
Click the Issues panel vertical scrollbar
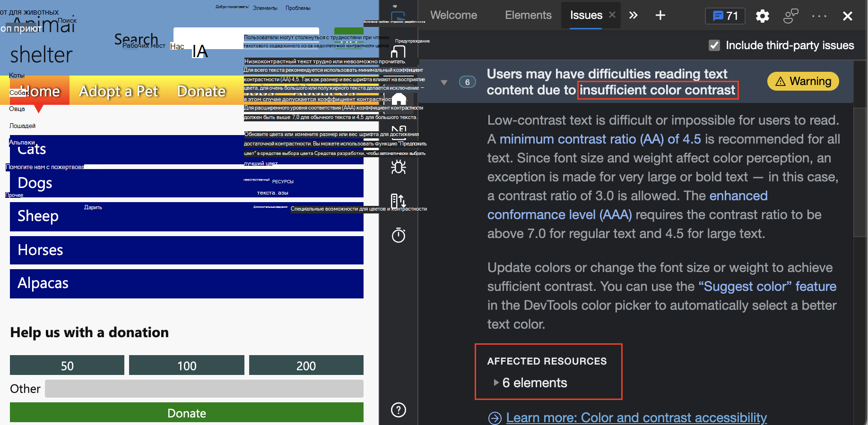pyautogui.click(x=860, y=172)
